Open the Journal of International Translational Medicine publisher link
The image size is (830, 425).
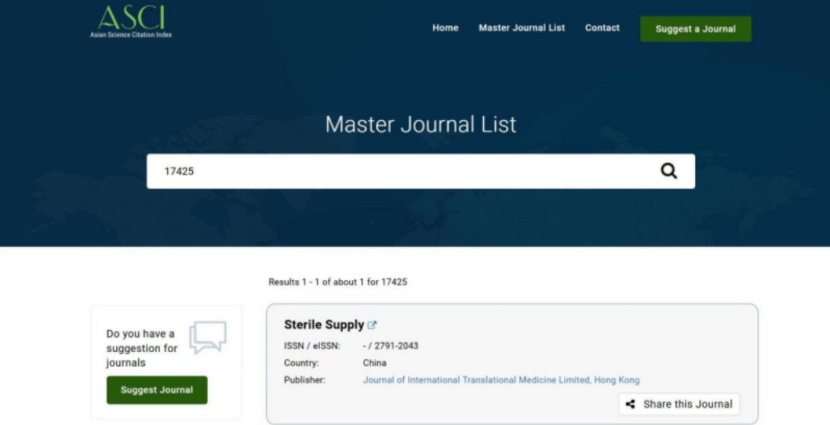501,380
